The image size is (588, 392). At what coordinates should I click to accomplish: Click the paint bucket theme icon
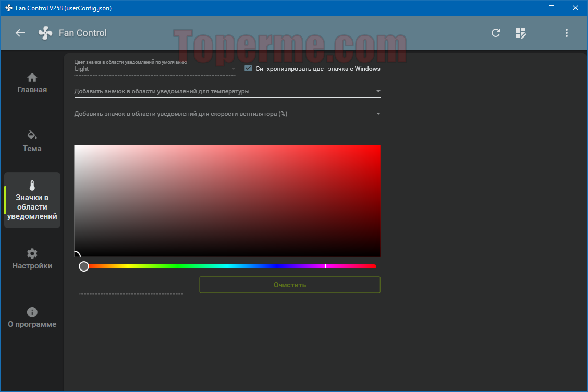click(x=32, y=135)
